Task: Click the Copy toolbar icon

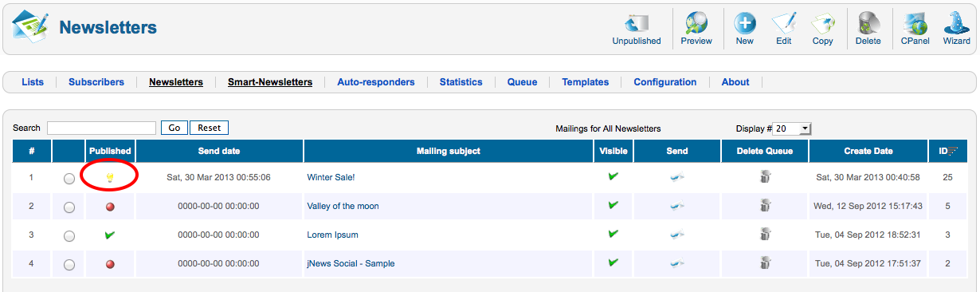Action: tap(823, 22)
